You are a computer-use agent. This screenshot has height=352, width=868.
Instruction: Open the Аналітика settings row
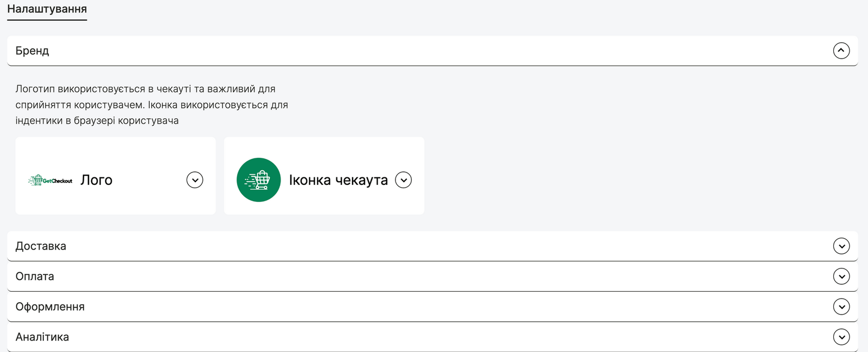432,337
